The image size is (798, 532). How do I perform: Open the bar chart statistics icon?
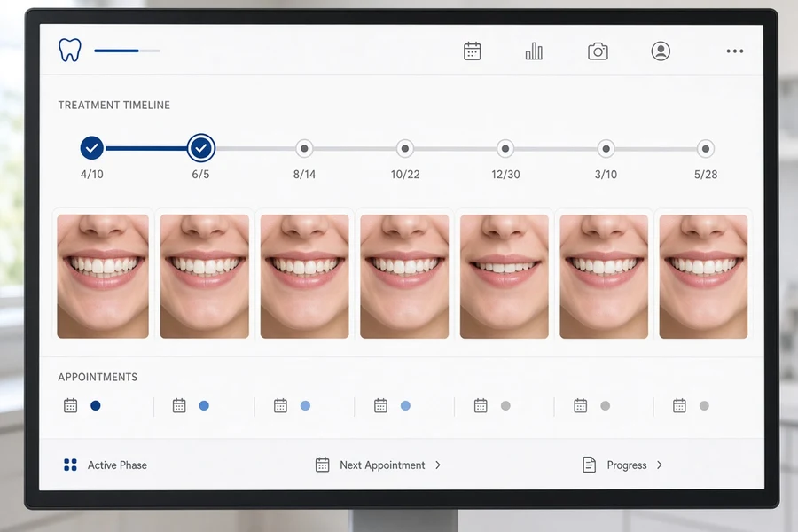pos(534,51)
